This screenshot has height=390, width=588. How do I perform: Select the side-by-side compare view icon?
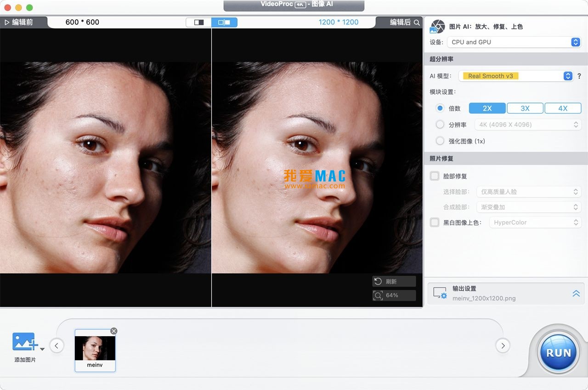click(224, 22)
